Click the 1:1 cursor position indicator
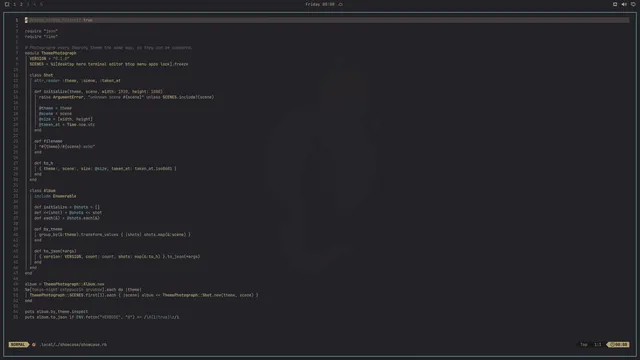 point(598,344)
